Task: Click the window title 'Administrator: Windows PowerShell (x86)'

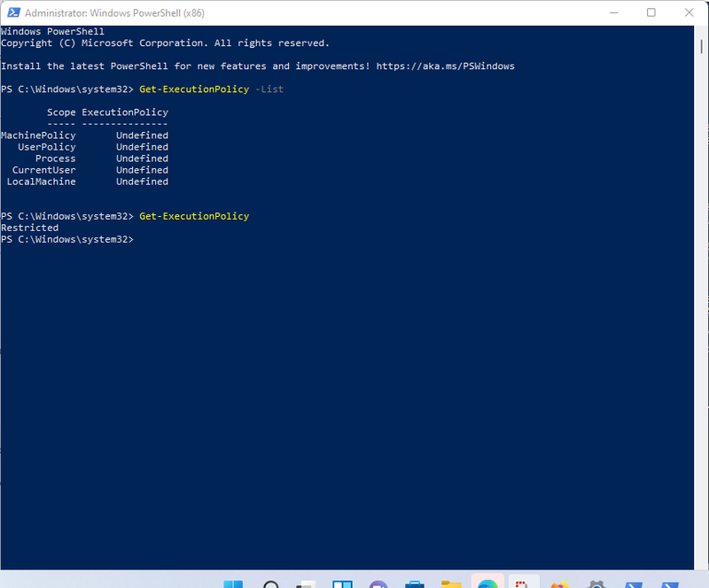Action: pyautogui.click(x=114, y=13)
